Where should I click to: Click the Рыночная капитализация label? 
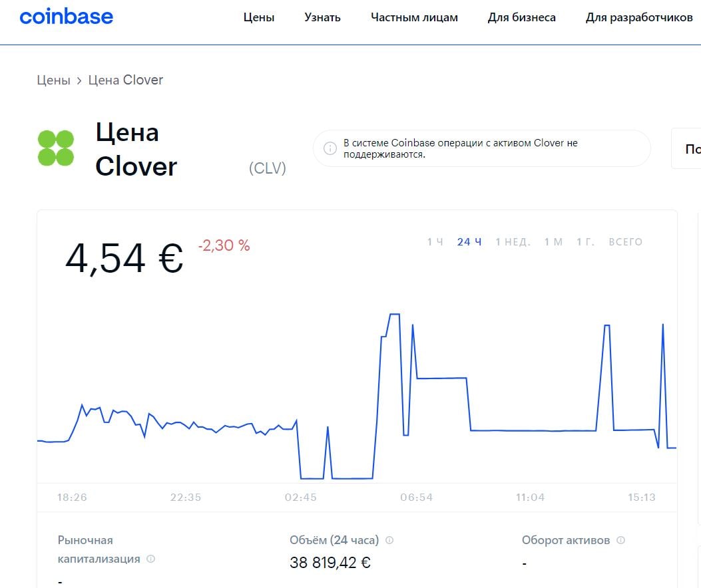click(99, 549)
